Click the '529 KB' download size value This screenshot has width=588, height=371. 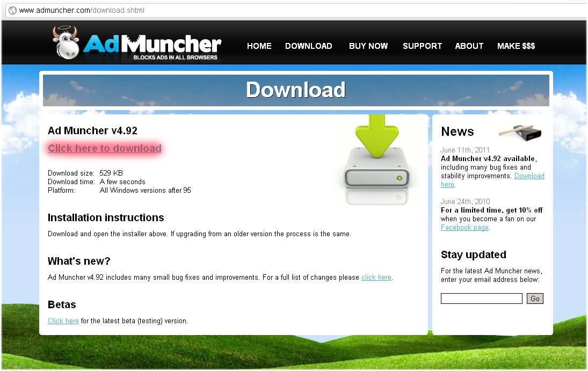click(x=111, y=173)
